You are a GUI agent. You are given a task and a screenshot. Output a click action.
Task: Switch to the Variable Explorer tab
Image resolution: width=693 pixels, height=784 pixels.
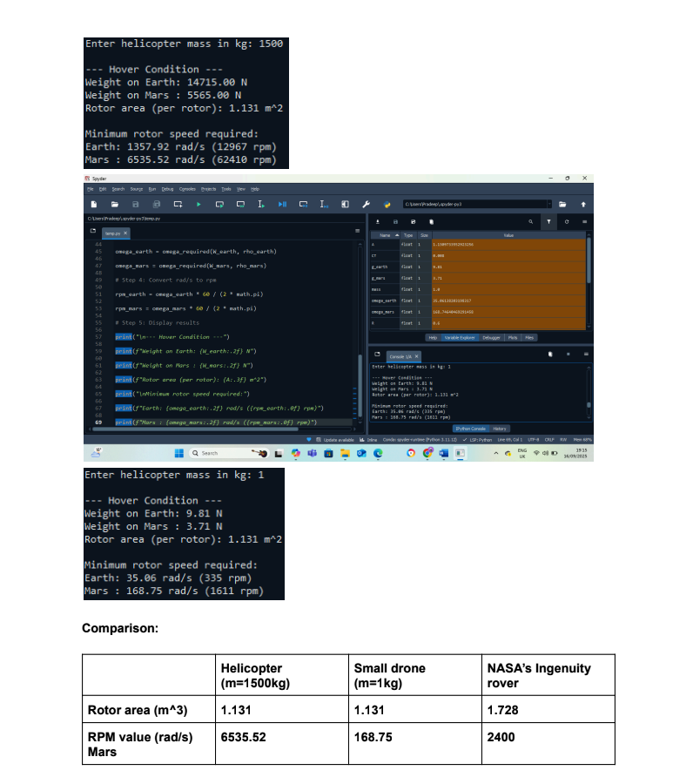coord(460,337)
